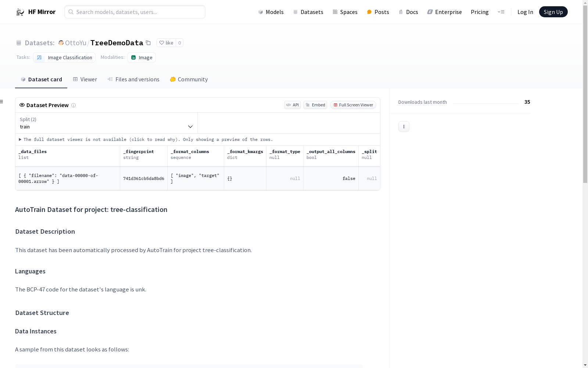
Task: Select the Dataset card tab
Action: [41, 79]
